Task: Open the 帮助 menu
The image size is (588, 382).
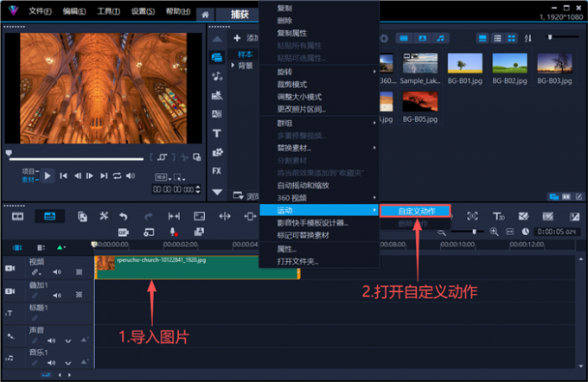Action: [x=178, y=11]
